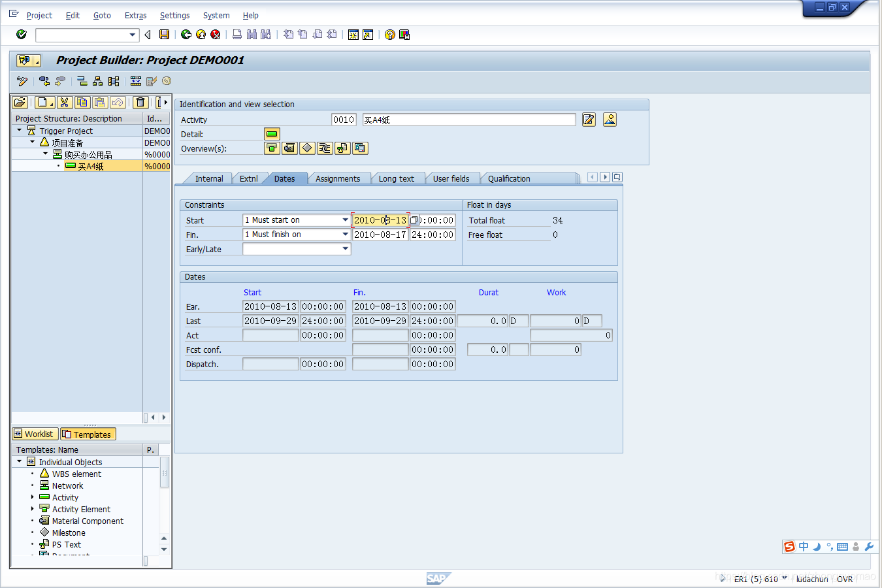
Task: Click the tab scroll right arrow
Action: pyautogui.click(x=605, y=177)
